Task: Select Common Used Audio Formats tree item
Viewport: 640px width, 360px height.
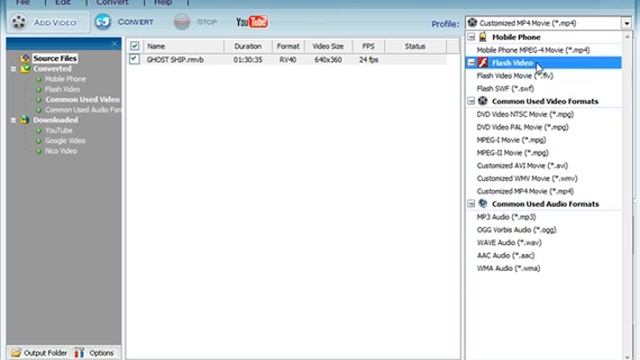Action: click(83, 110)
